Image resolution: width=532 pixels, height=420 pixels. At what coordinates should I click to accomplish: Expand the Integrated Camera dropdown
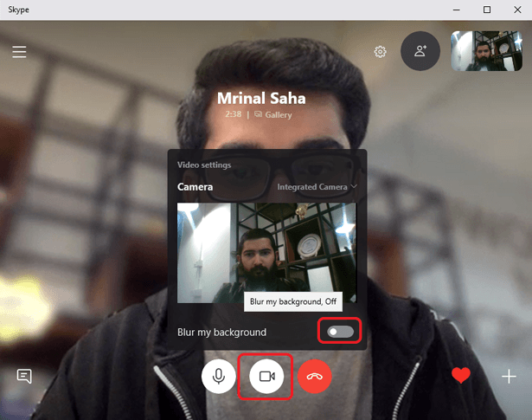pyautogui.click(x=317, y=187)
